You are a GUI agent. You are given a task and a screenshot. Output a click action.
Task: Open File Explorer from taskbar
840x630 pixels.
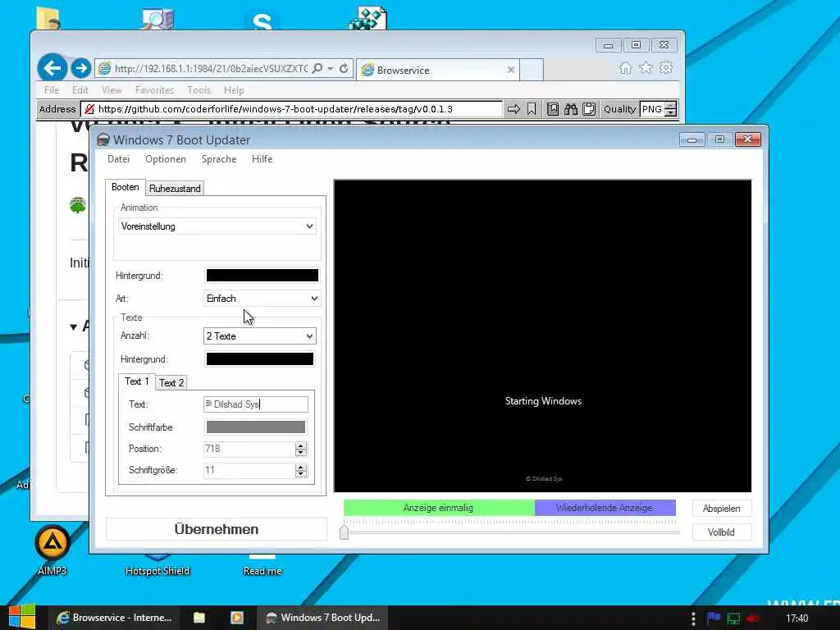[x=199, y=618]
